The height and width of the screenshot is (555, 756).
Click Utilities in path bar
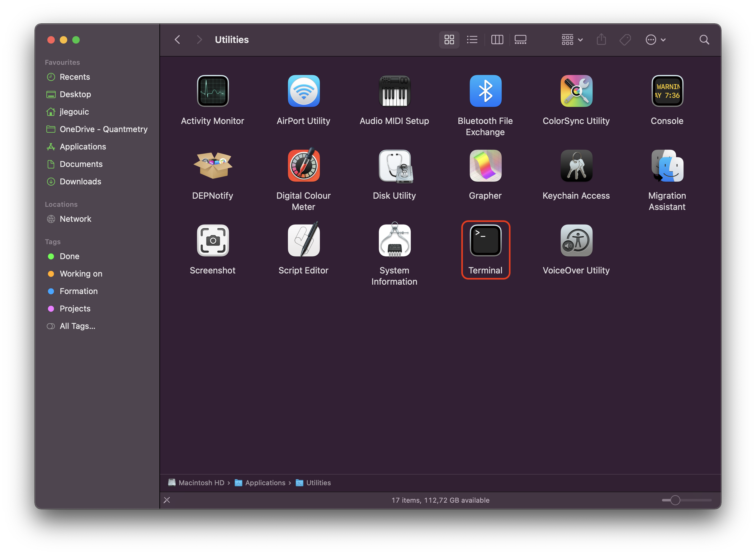pos(313,483)
